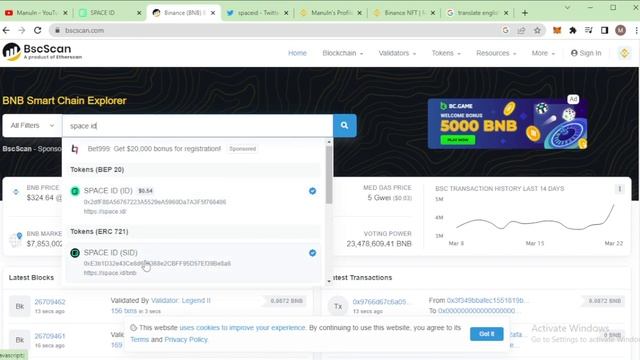This screenshot has width=640, height=360.
Task: Open Chrome three-dot menu
Action: click(636, 30)
